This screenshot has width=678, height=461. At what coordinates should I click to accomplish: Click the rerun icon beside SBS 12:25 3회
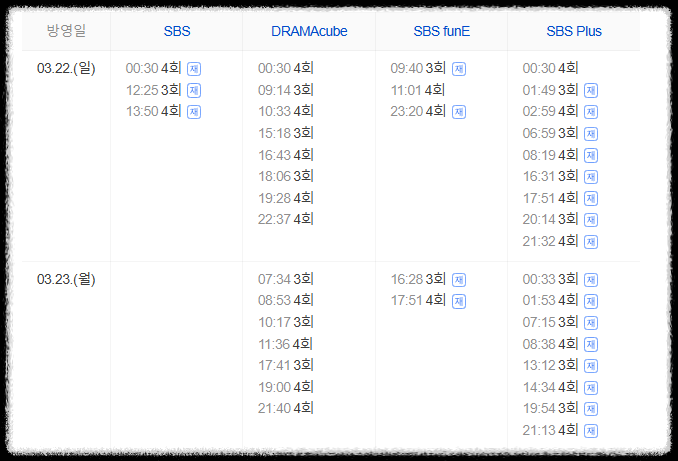tap(194, 90)
